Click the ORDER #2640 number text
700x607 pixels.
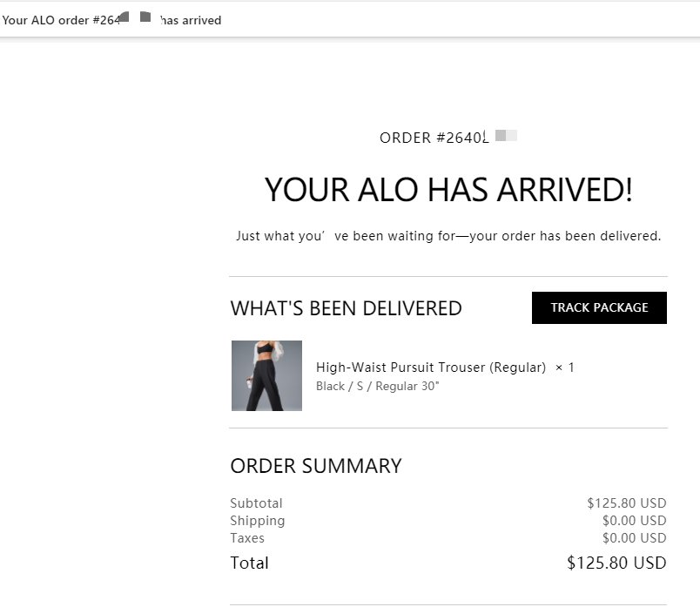[x=434, y=138]
